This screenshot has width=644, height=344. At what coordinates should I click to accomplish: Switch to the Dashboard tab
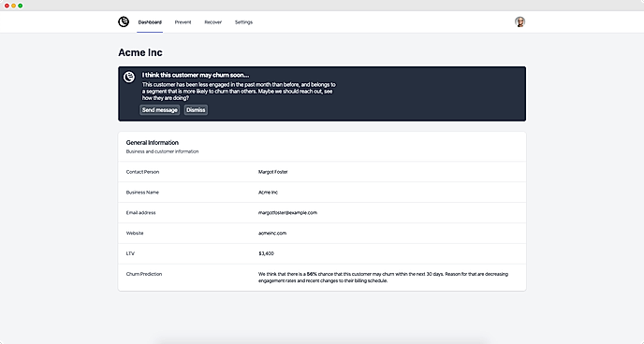point(150,22)
